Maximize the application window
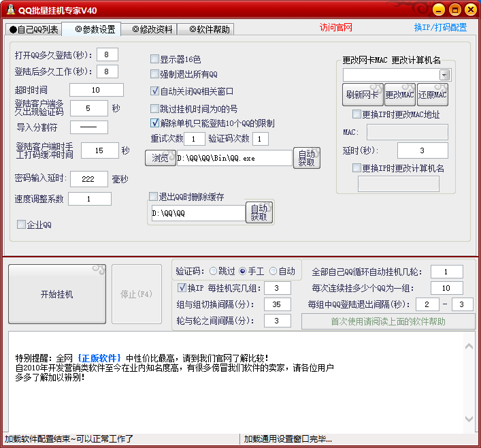481x448 pixels. pyautogui.click(x=455, y=10)
